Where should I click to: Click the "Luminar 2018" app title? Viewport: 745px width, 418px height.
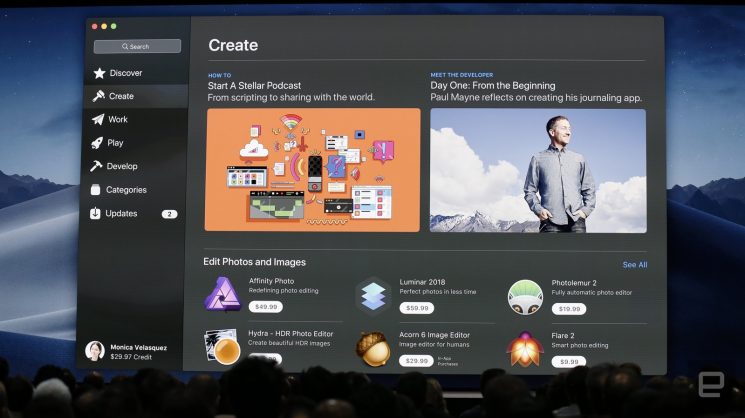coord(422,282)
